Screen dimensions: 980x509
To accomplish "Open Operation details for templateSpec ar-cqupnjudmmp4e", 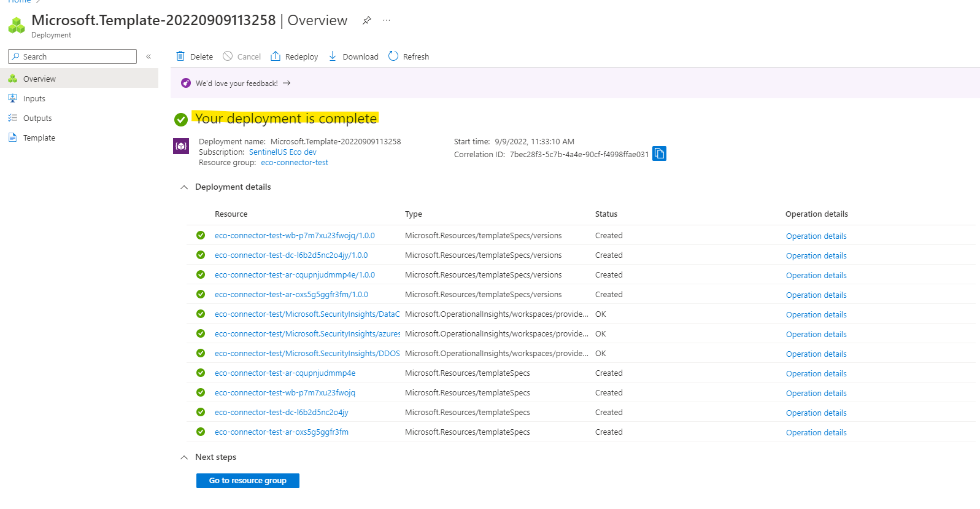I will pyautogui.click(x=816, y=374).
